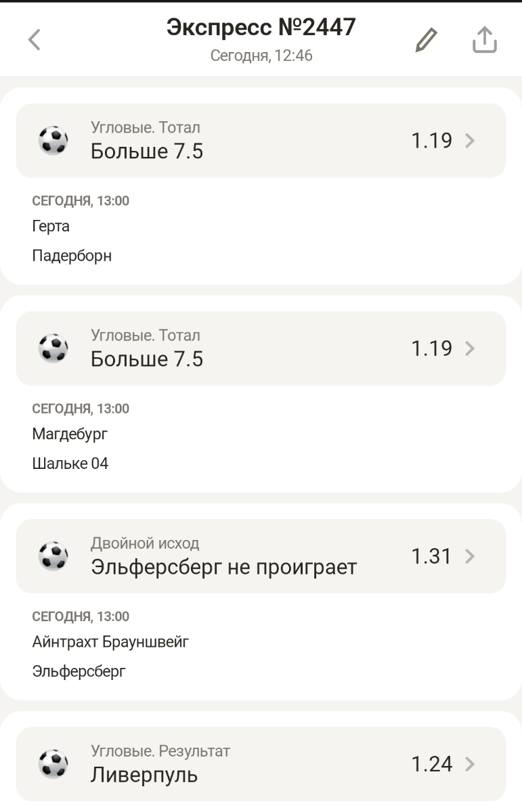Click the Айнтрахт Брауншвейг team name
522x812 pixels.
[x=110, y=642]
